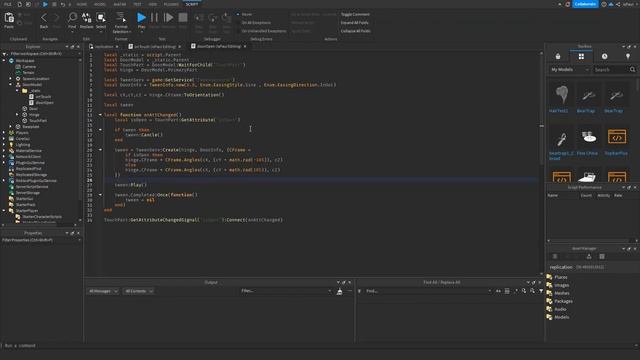Image resolution: width=640 pixels, height=360 pixels.
Task: Open the My Models dropdown
Action: point(569,69)
